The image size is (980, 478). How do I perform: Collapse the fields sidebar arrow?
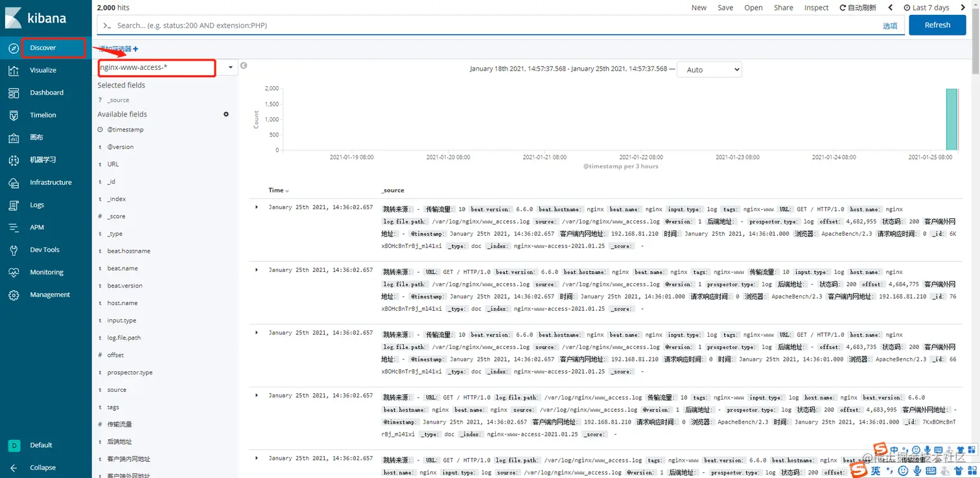244,66
